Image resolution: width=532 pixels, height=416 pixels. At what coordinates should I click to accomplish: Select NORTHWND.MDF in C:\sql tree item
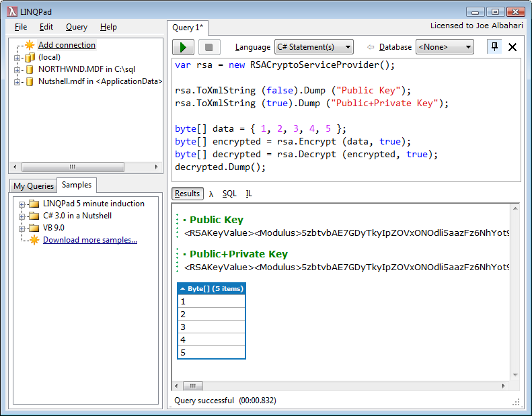87,69
